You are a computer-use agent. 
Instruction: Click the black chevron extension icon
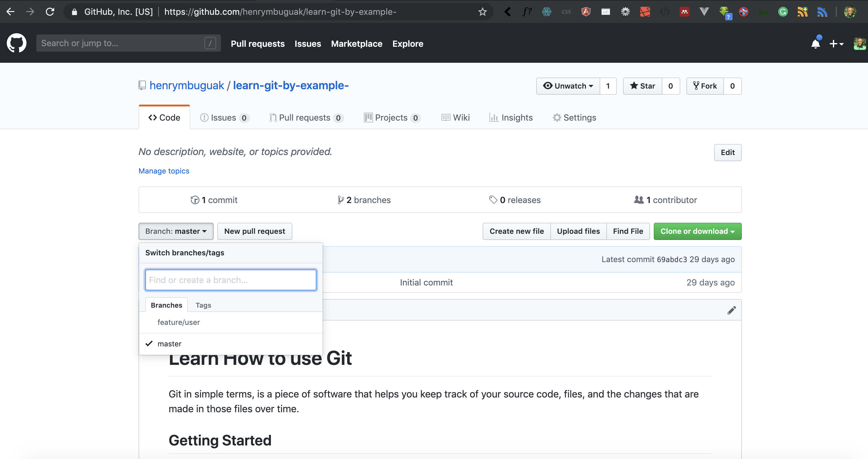coord(508,12)
